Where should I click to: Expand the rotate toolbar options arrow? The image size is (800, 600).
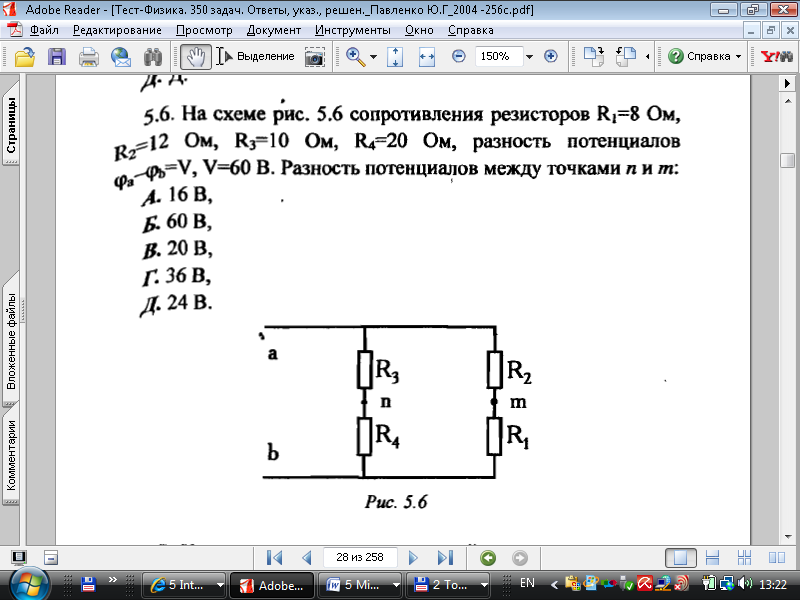pyautogui.click(x=647, y=57)
